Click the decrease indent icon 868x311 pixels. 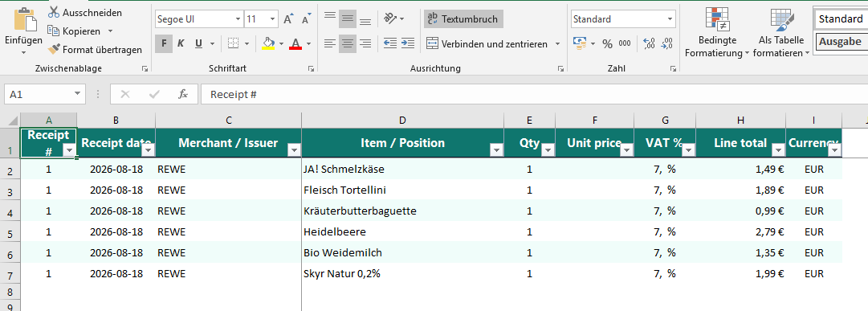[390, 43]
